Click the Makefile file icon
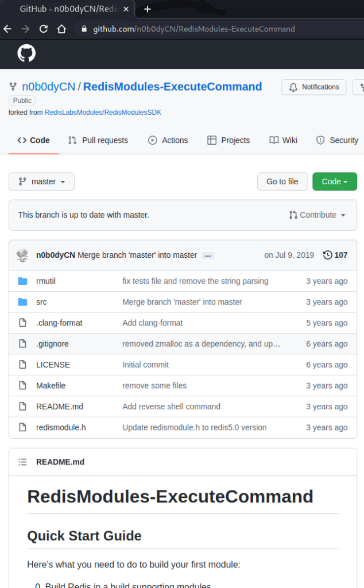364x588 pixels. [x=22, y=385]
